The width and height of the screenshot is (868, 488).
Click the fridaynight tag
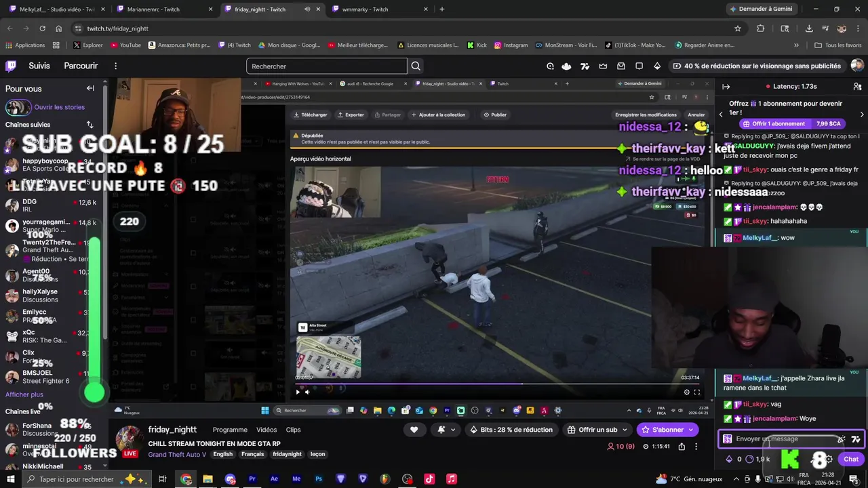tap(287, 454)
